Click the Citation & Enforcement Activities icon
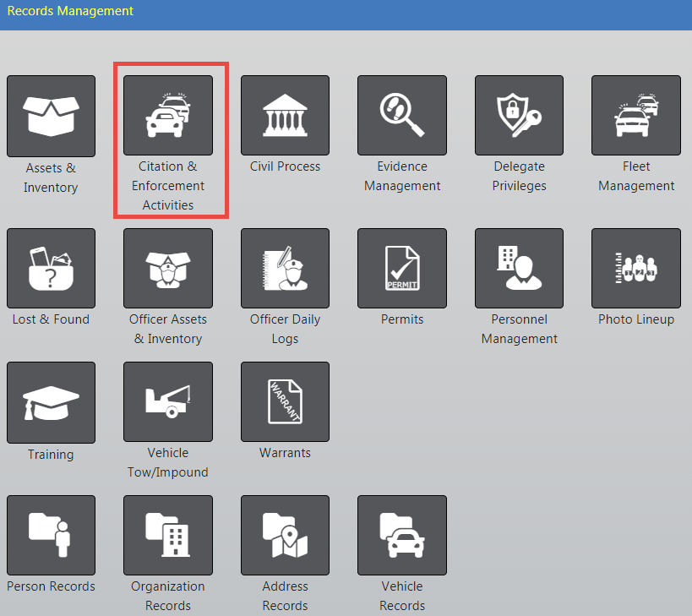The height and width of the screenshot is (616, 692). (168, 116)
